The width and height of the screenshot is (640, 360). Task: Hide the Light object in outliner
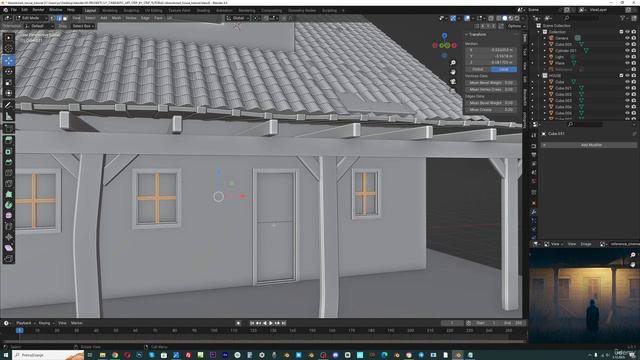click(x=627, y=57)
